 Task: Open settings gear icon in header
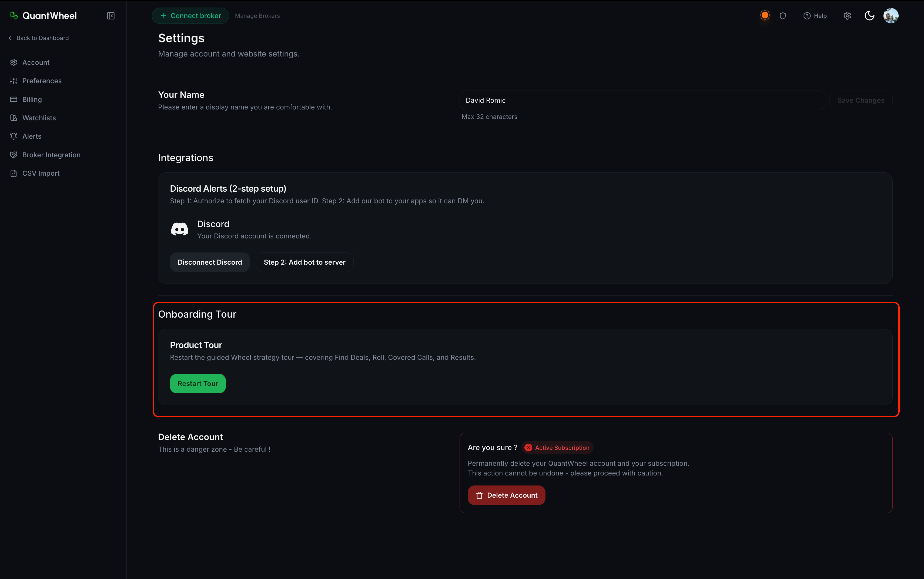[x=847, y=16]
